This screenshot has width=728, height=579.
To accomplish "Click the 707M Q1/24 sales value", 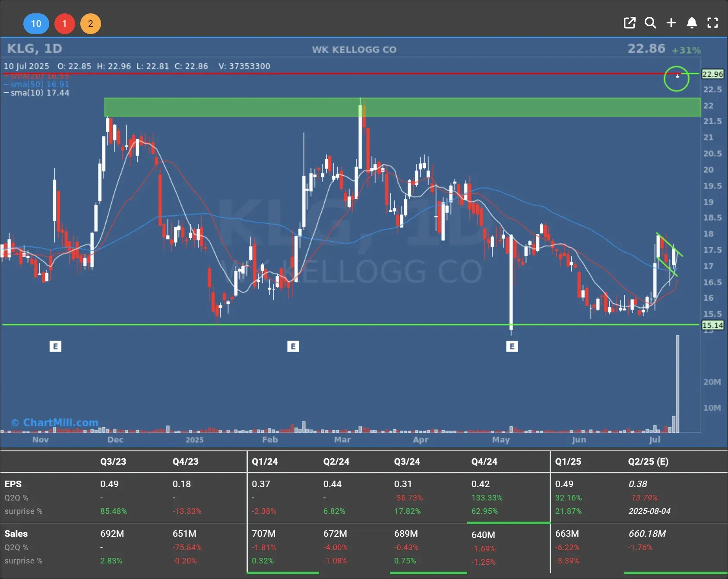I will [x=263, y=534].
